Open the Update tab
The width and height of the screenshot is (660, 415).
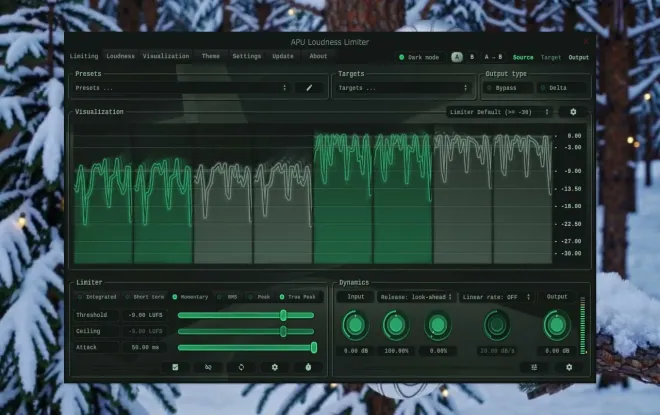[283, 56]
